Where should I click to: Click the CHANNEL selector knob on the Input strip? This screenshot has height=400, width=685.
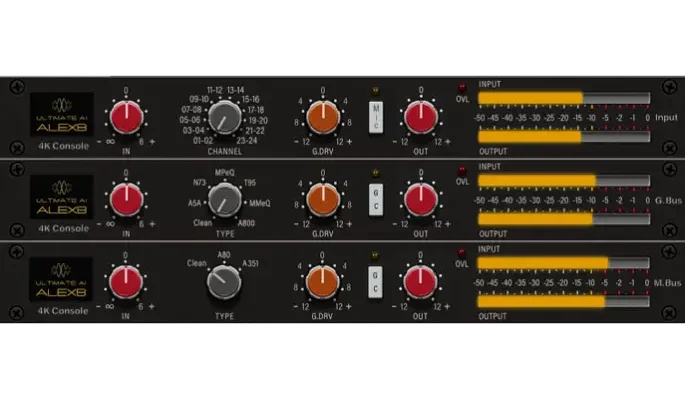coord(226,120)
